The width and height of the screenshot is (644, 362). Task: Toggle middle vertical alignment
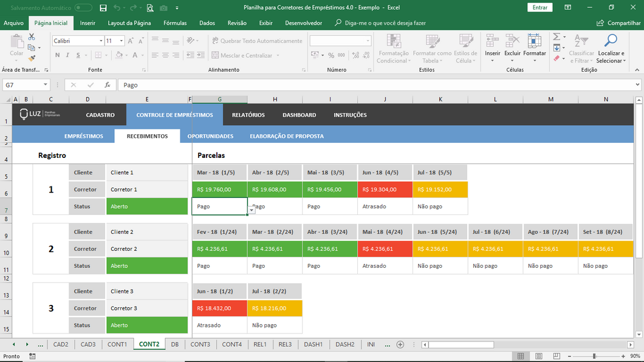[x=165, y=41]
